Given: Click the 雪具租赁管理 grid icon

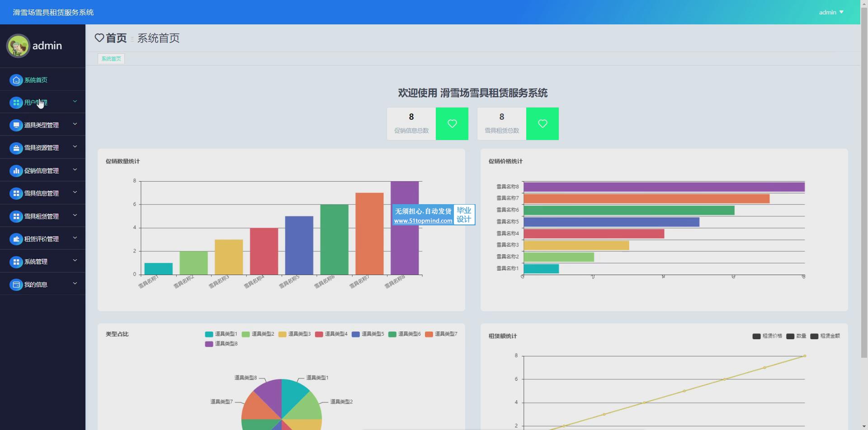Looking at the screenshot, I should 16,216.
